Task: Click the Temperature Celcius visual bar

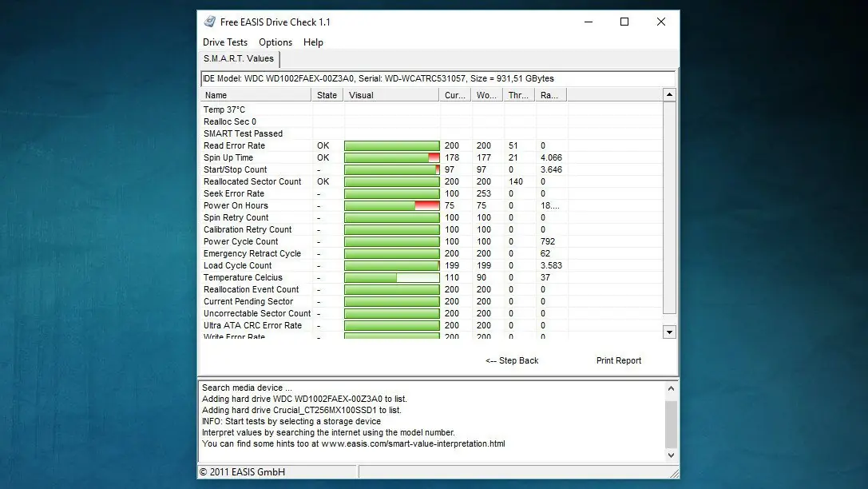Action: tap(392, 277)
